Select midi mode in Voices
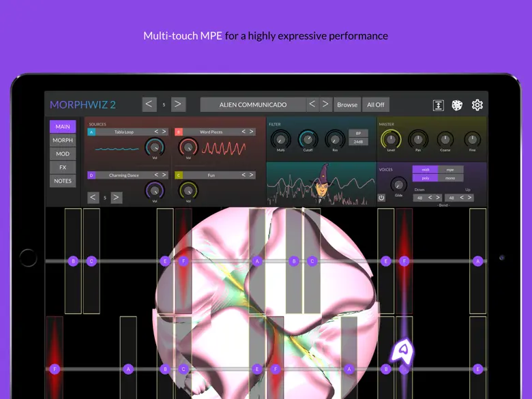This screenshot has width=532, height=399. [x=425, y=169]
